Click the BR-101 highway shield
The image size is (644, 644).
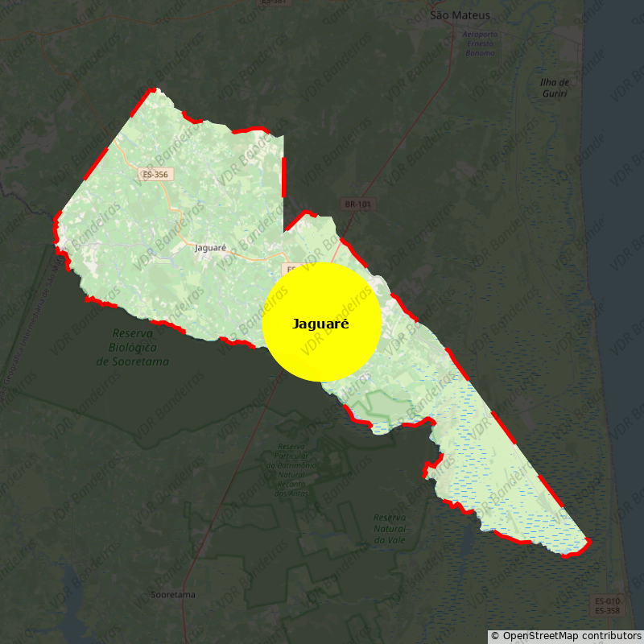pyautogui.click(x=358, y=204)
